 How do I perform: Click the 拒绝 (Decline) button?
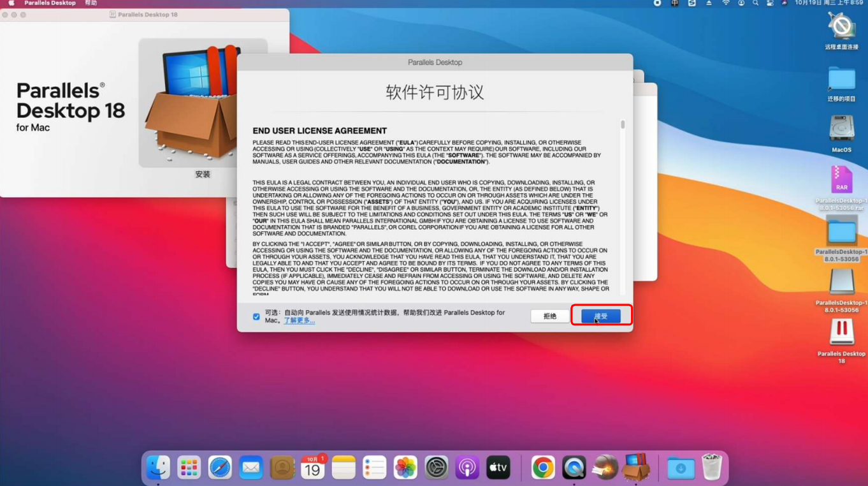550,316
